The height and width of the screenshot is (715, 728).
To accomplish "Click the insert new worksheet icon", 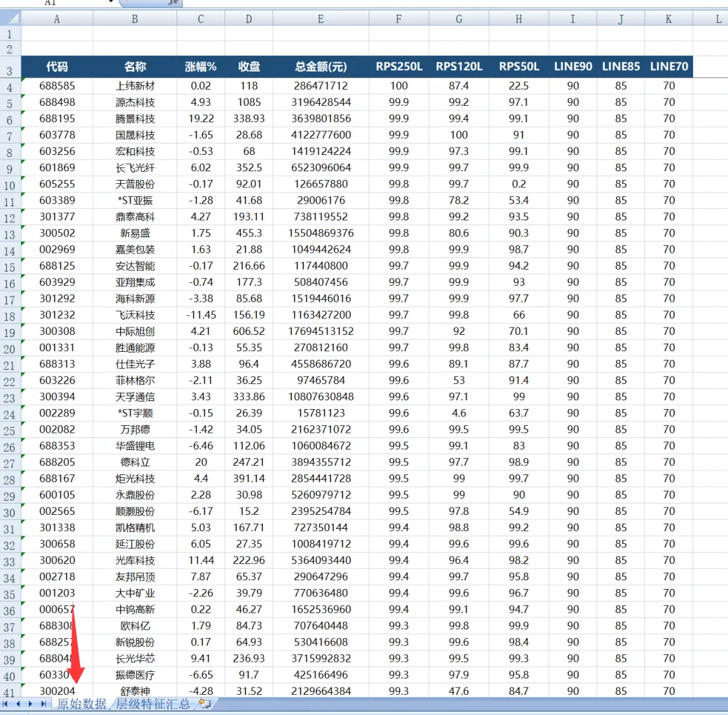I will [205, 704].
